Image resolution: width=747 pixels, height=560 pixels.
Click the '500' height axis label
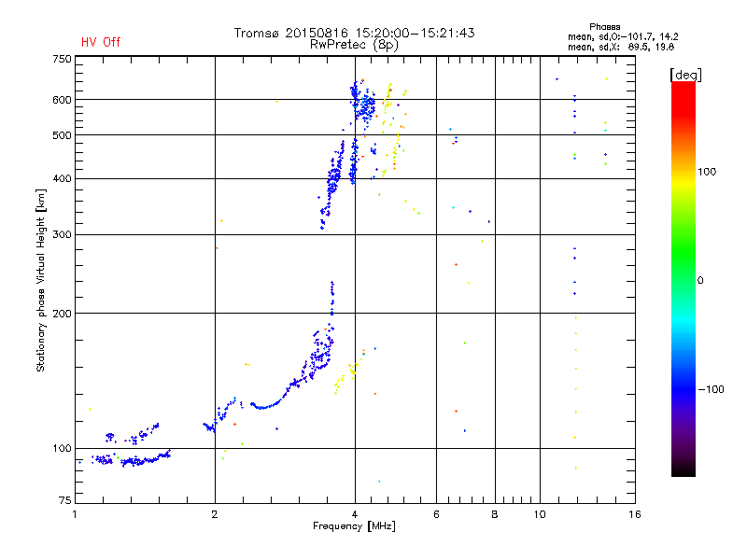coord(62,135)
